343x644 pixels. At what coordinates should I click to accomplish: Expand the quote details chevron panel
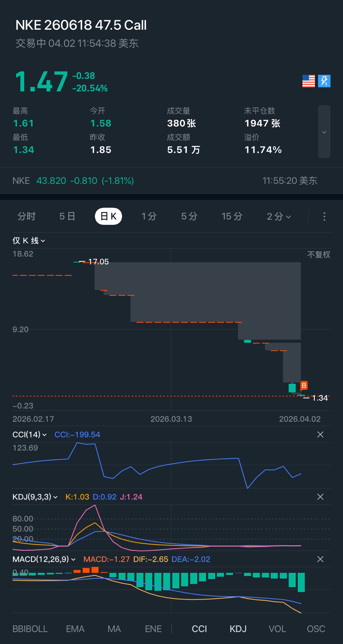click(x=324, y=132)
